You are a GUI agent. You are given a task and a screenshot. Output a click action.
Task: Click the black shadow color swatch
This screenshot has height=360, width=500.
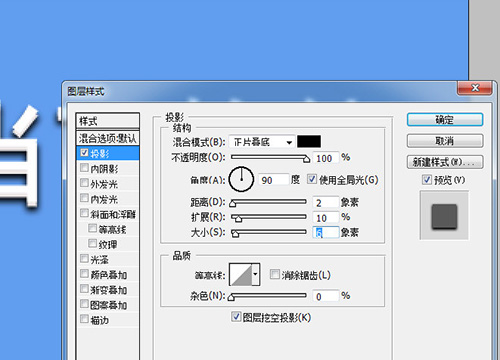(309, 141)
